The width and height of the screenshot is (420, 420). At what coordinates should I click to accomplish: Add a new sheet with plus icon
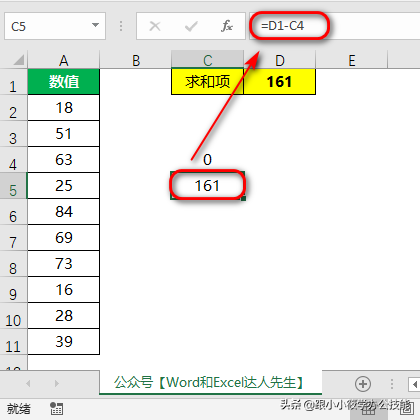pos(363,384)
